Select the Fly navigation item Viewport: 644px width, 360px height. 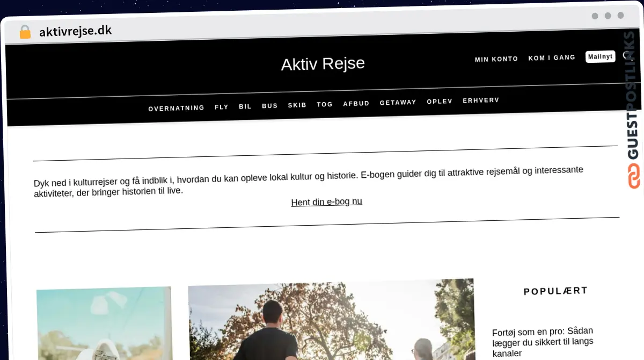(x=222, y=107)
